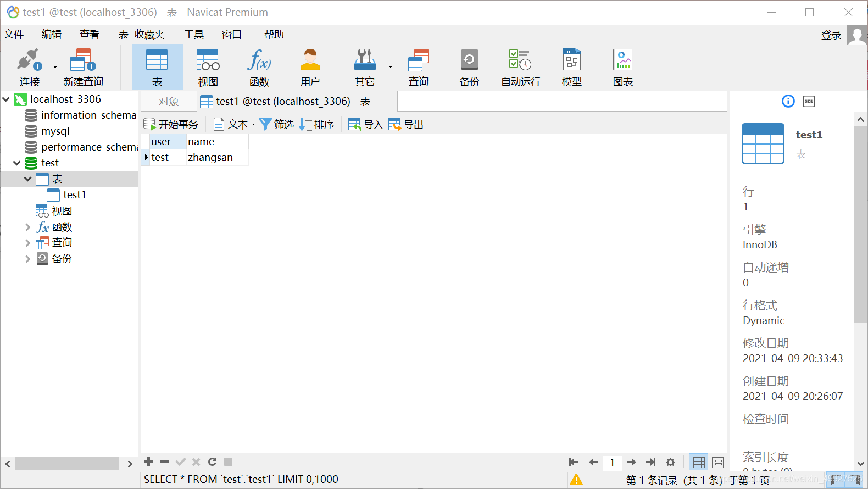Open the Tools (工具) menu
Image resolution: width=868 pixels, height=489 pixels.
coord(194,35)
